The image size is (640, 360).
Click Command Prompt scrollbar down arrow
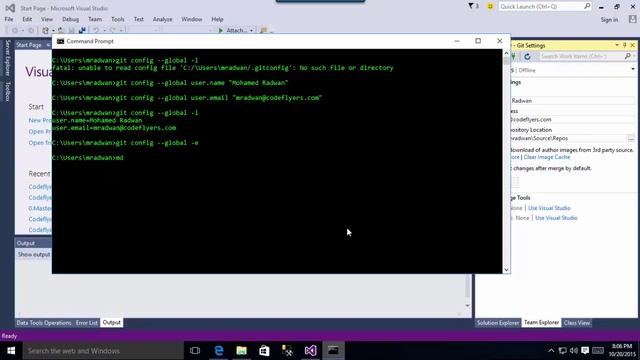(506, 269)
